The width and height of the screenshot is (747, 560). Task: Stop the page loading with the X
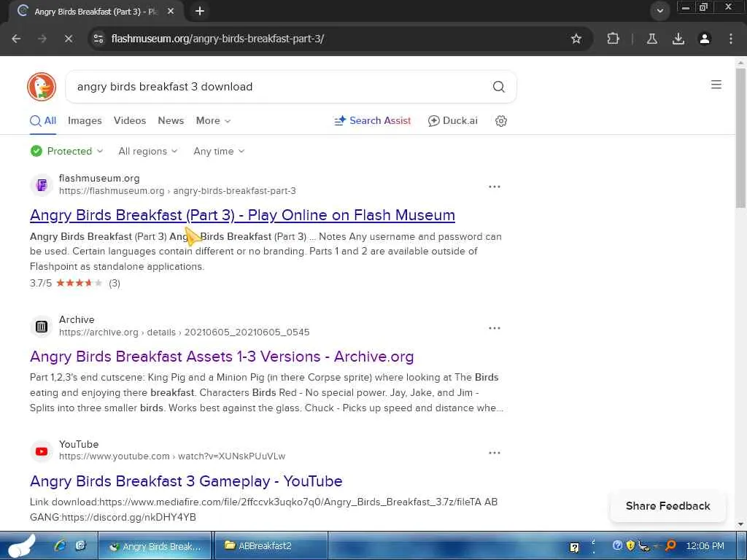(x=69, y=39)
